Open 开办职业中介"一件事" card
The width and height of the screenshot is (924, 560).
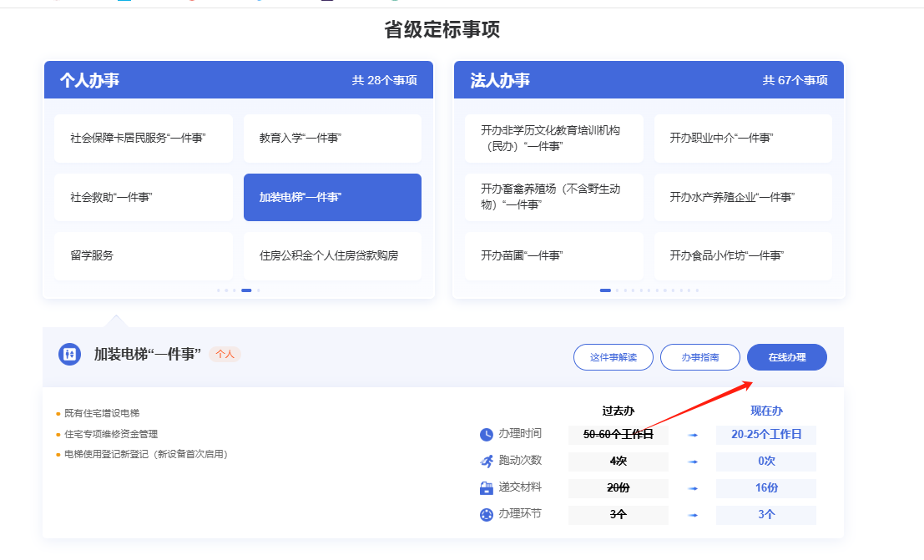743,139
